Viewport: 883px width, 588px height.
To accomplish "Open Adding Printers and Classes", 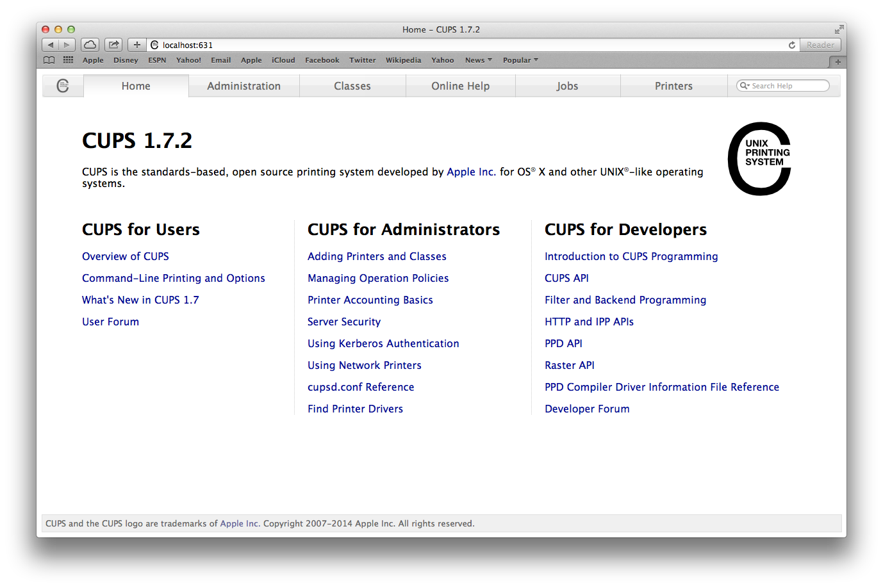I will (x=377, y=256).
